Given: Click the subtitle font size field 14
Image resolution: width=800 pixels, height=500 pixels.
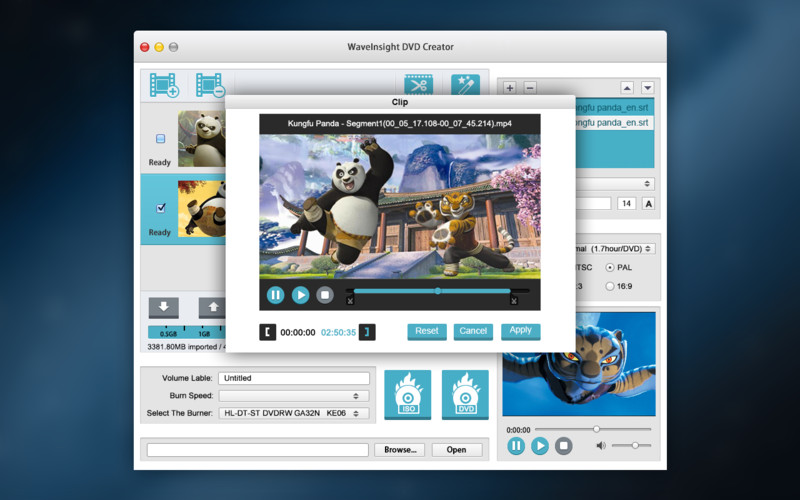Looking at the screenshot, I should coord(627,204).
